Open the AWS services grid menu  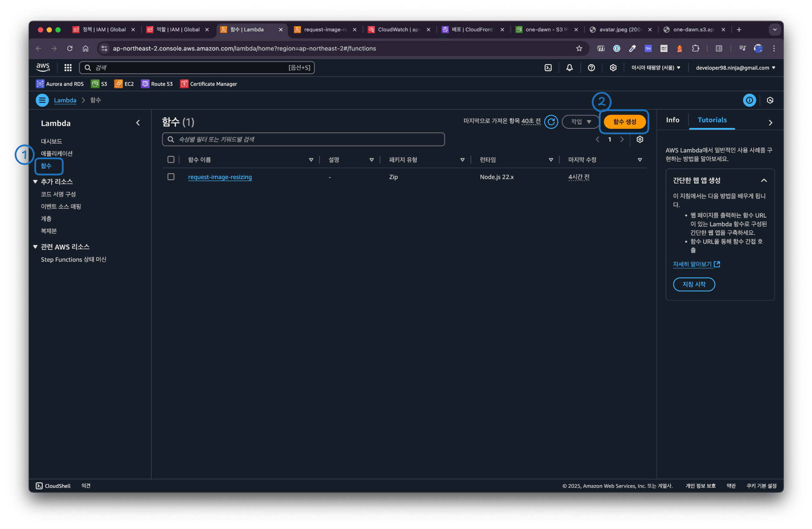click(68, 68)
